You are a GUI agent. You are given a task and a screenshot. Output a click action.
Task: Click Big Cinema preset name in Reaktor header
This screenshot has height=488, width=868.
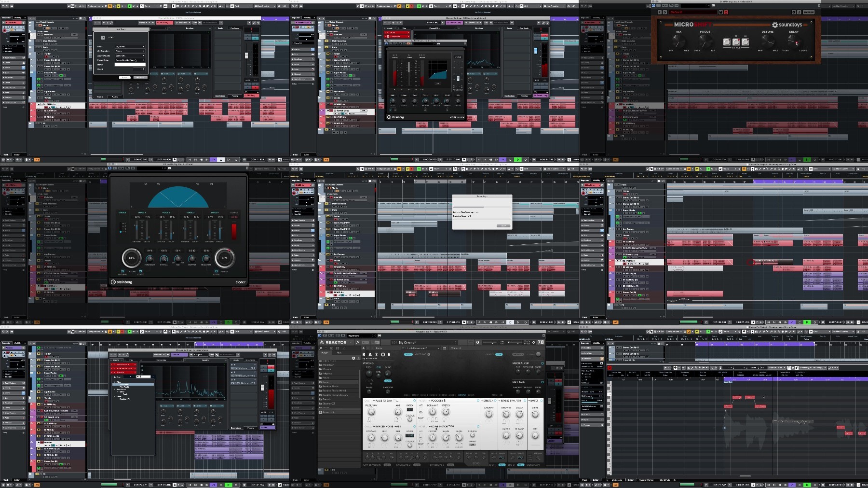[407, 342]
